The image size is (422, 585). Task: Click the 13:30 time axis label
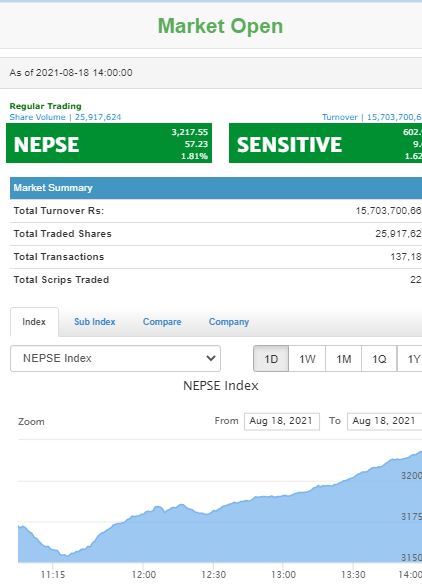point(353,575)
